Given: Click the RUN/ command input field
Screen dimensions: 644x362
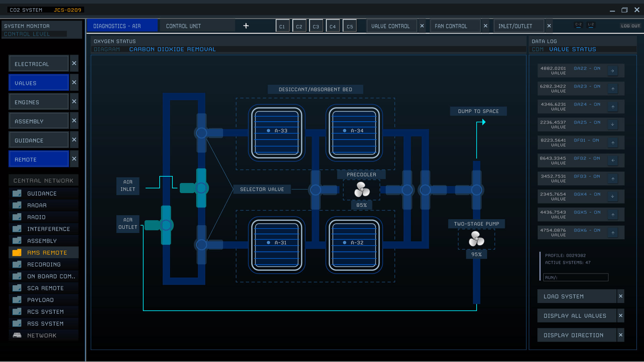Looking at the screenshot, I should point(576,278).
